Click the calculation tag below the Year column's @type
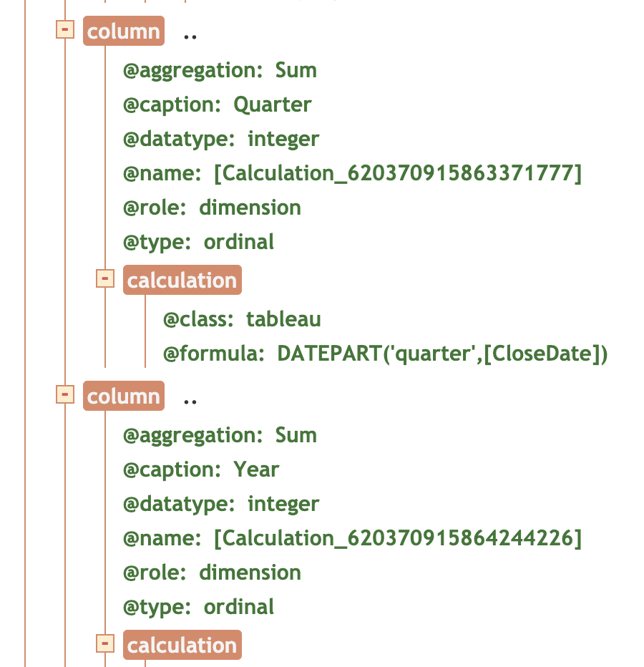Viewport: 644px width, 667px height. 182,646
